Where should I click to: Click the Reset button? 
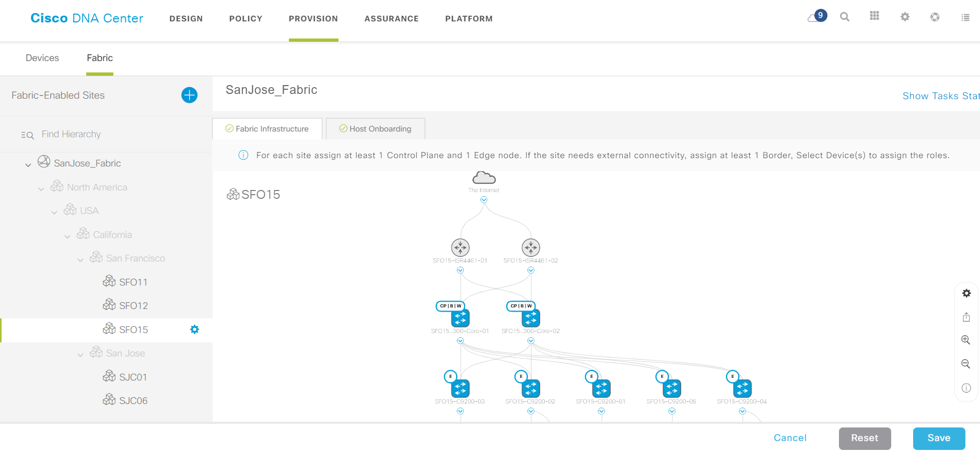click(865, 438)
